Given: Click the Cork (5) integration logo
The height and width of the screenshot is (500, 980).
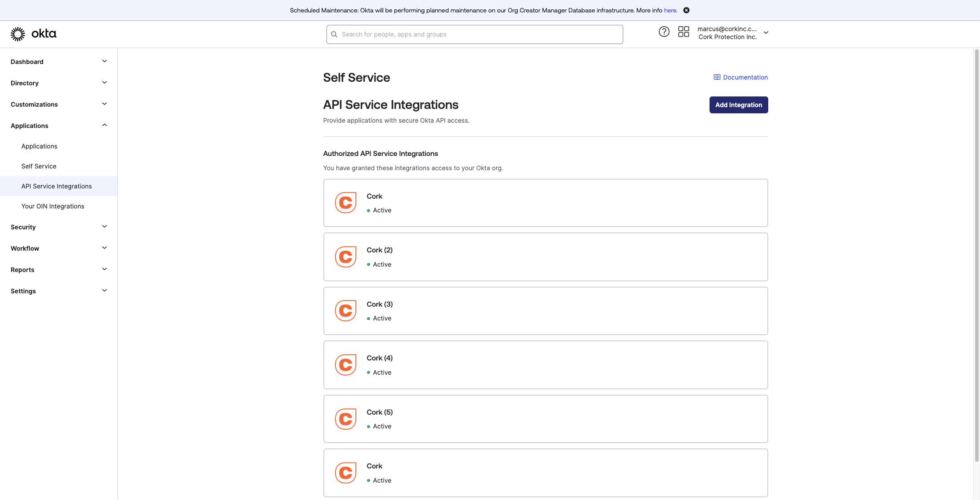Looking at the screenshot, I should 346,419.
